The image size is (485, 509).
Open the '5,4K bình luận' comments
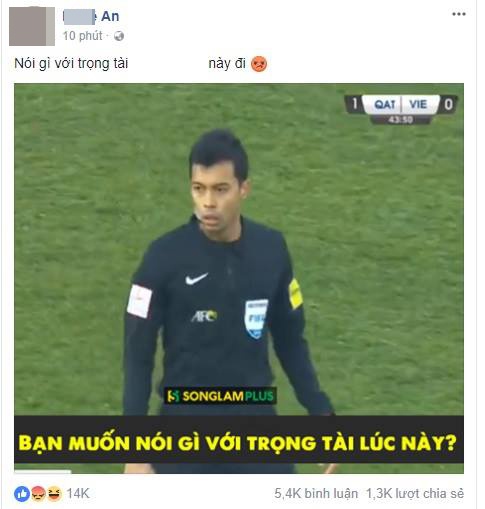click(x=316, y=493)
